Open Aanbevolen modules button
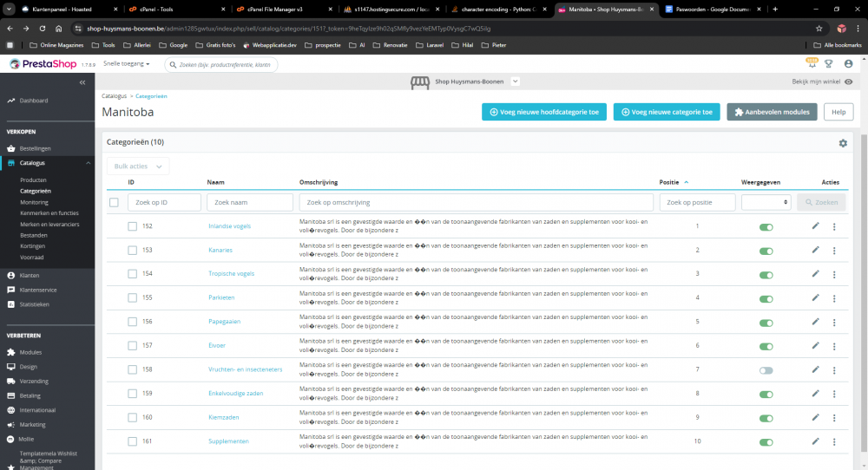Viewport: 868px width, 470px height. click(772, 112)
